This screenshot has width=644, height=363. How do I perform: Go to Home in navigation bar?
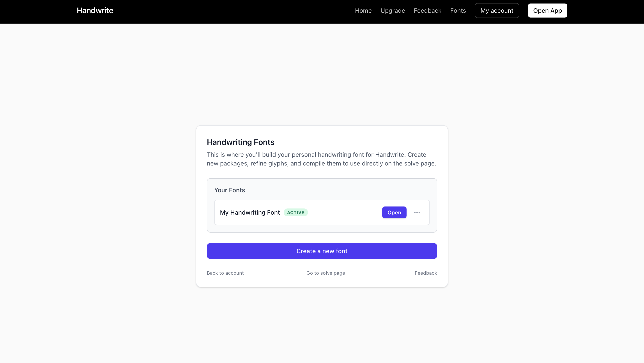[x=363, y=11]
